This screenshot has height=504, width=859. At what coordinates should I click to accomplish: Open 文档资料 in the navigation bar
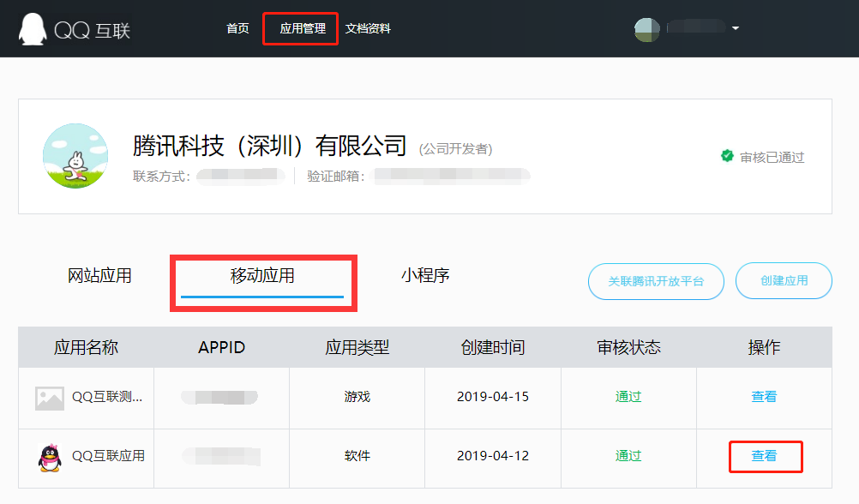[x=368, y=28]
